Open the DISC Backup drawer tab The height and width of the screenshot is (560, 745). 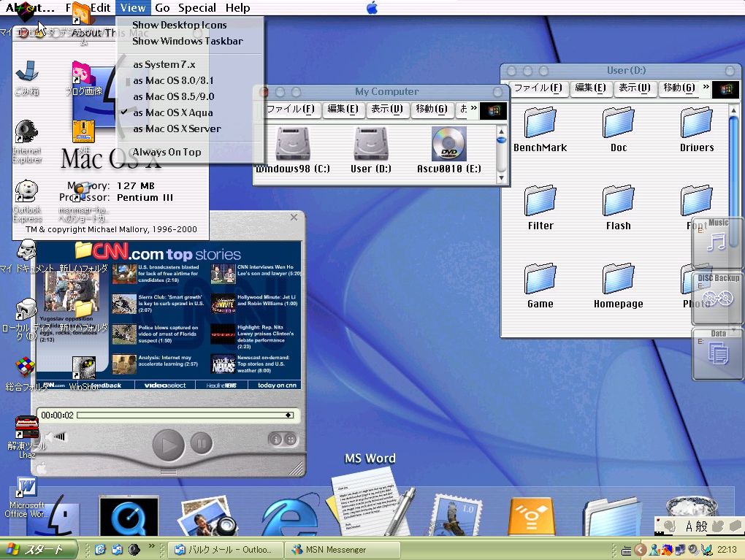tap(718, 299)
